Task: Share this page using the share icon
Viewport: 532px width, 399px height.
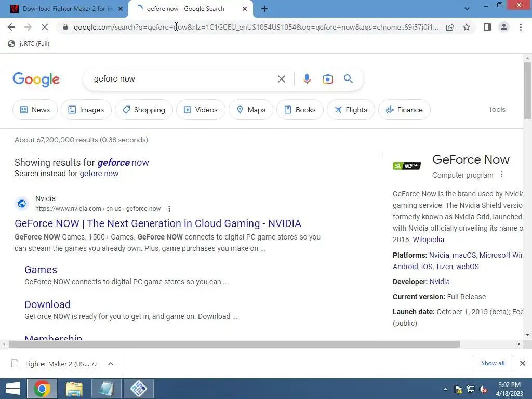Action: [450, 27]
